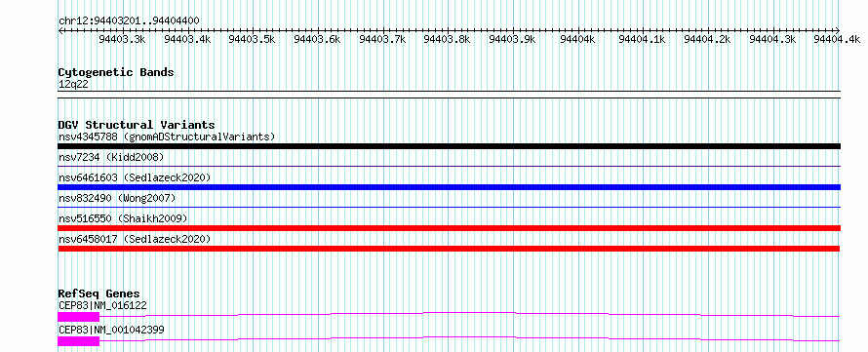
Task: Click the red nsv516550 variant bar
Action: 449,228
